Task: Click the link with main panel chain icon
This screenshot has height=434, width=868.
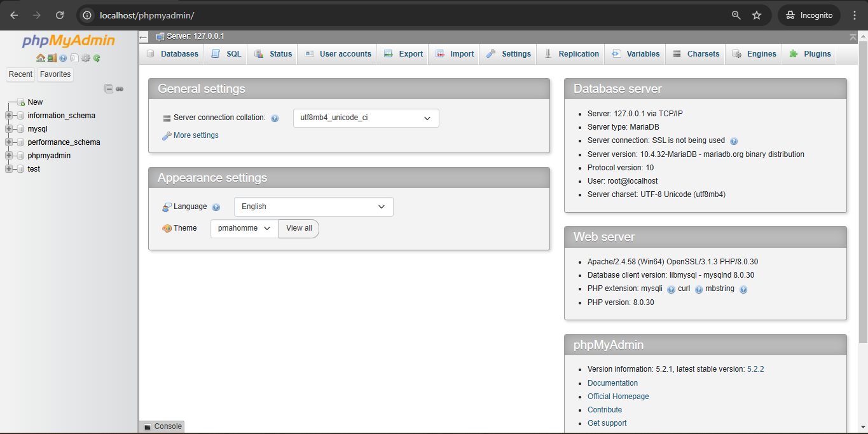Action: [120, 89]
